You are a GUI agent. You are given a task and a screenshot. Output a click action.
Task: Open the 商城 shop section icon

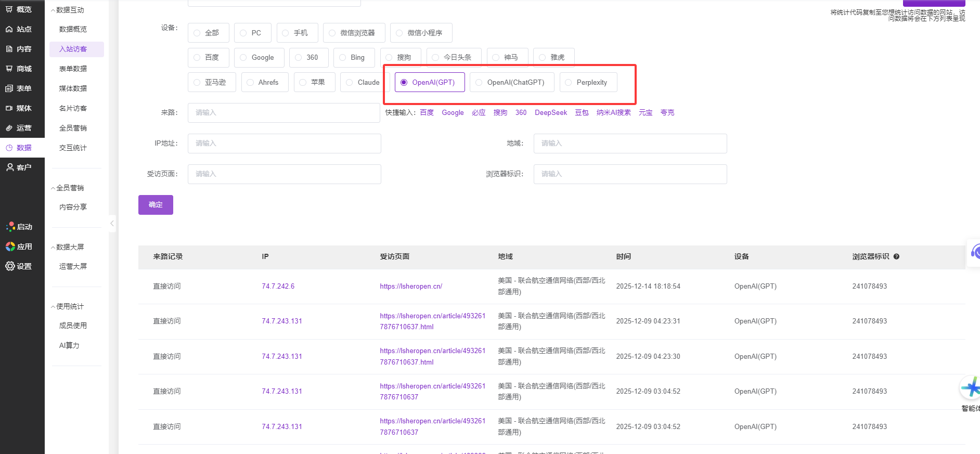click(9, 69)
